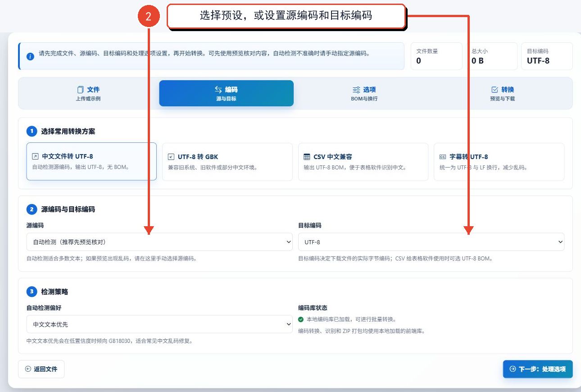Click the table icon on CSV 中文兼容

(307, 157)
